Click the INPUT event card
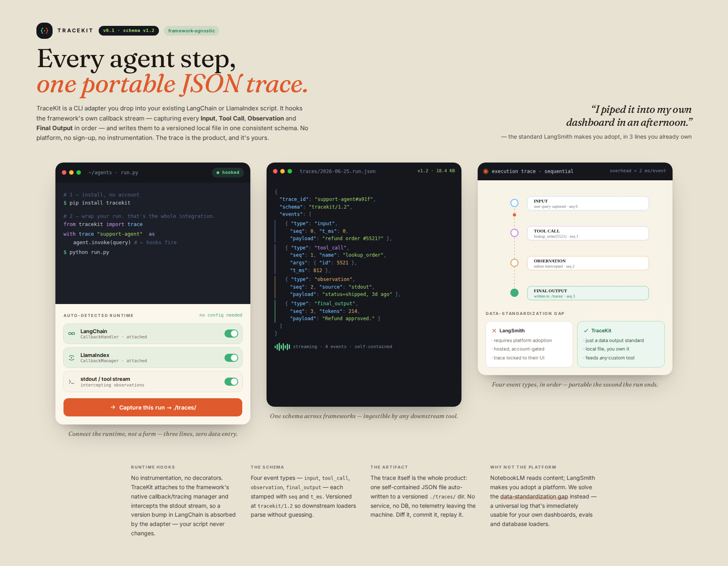Image resolution: width=728 pixels, height=566 pixels. coord(588,203)
